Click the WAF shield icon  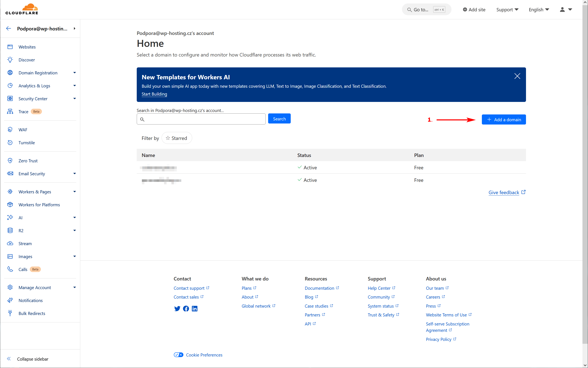click(10, 129)
